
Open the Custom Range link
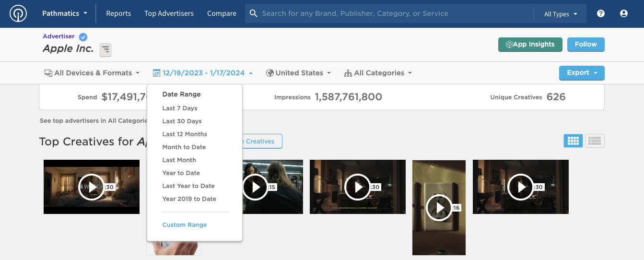point(184,225)
